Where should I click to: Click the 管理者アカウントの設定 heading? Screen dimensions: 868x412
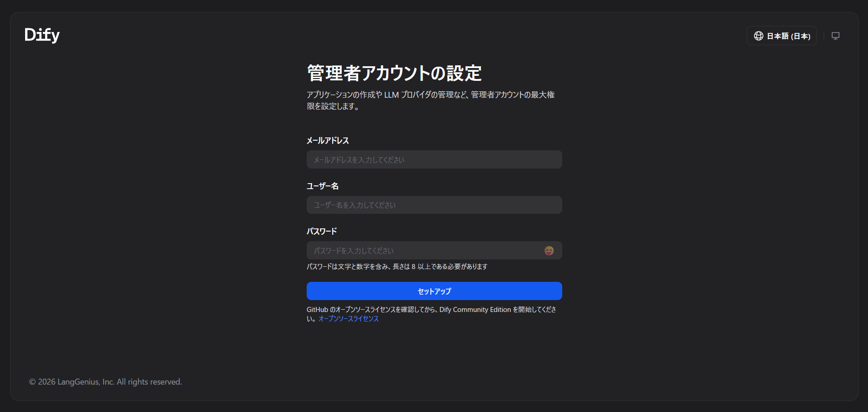click(394, 73)
